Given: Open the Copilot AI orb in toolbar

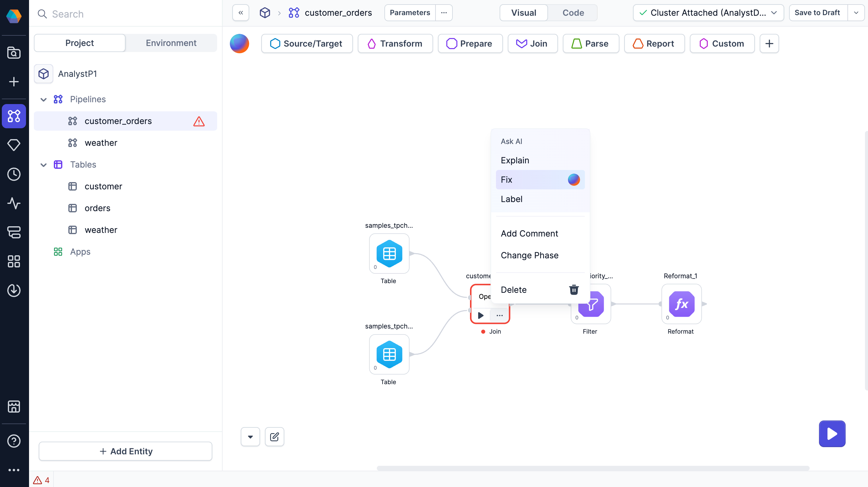Looking at the screenshot, I should click(239, 44).
